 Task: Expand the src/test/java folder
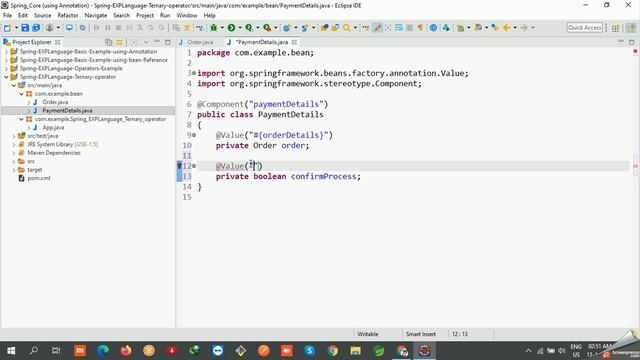tap(14, 136)
